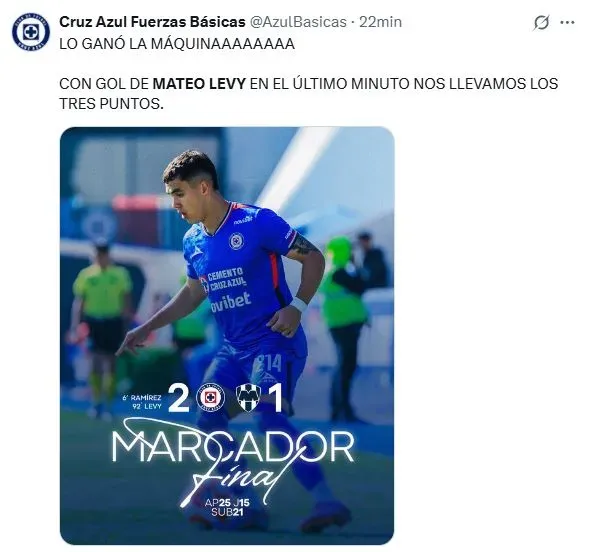Image resolution: width=592 pixels, height=552 pixels.
Task: Click the TRES PUNTOS text in tweet
Action: [111, 103]
